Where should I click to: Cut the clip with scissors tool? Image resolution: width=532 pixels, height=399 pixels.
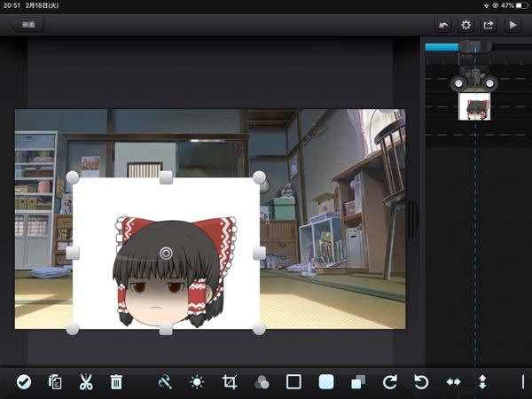pos(86,382)
